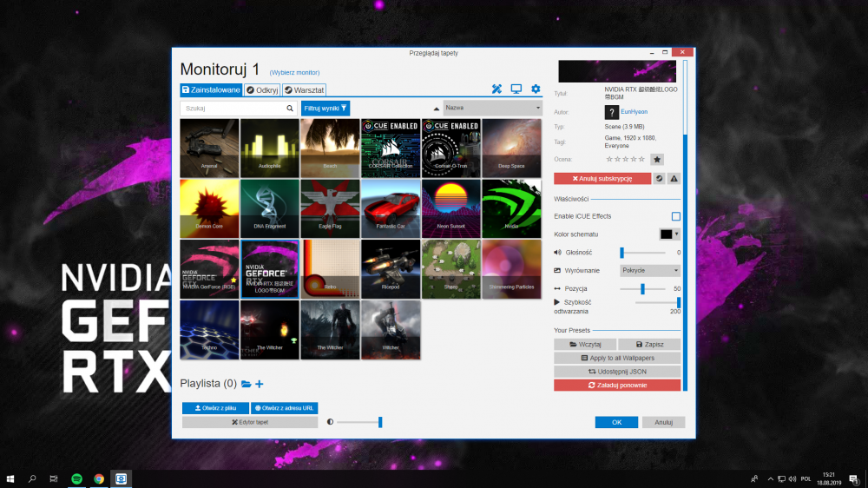This screenshot has height=488, width=868.
Task: Click author avatar question mark icon
Action: point(611,112)
